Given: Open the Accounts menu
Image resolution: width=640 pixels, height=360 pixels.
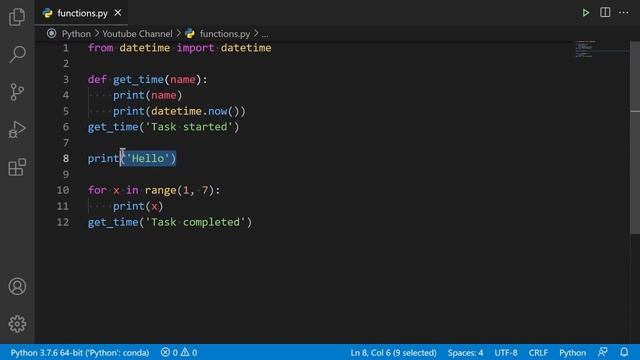Looking at the screenshot, I should point(17,287).
